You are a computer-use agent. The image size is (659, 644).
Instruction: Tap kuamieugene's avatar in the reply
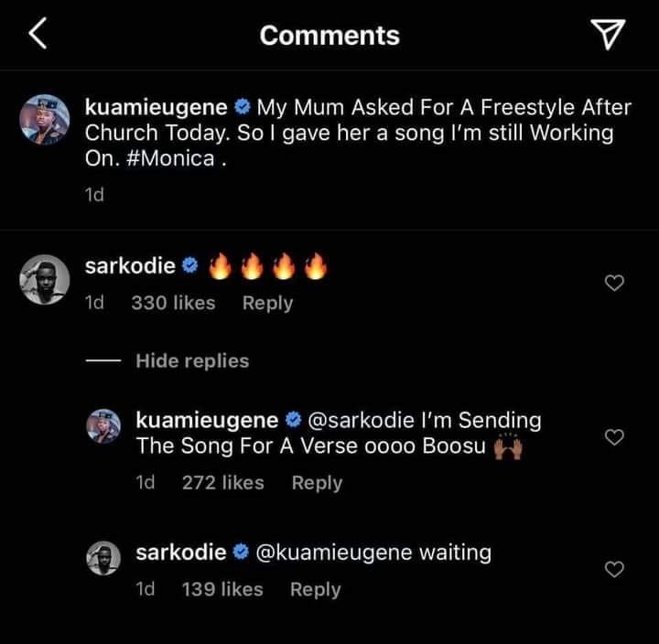click(103, 427)
